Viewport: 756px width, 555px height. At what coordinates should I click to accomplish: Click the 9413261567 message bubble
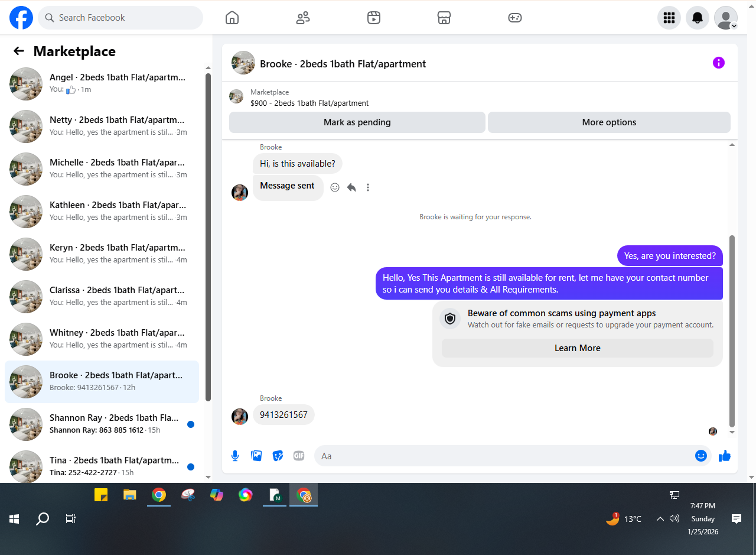point(283,415)
